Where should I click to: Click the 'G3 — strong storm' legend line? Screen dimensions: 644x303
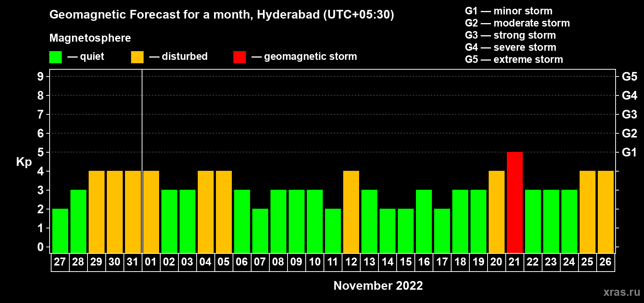[x=510, y=35]
